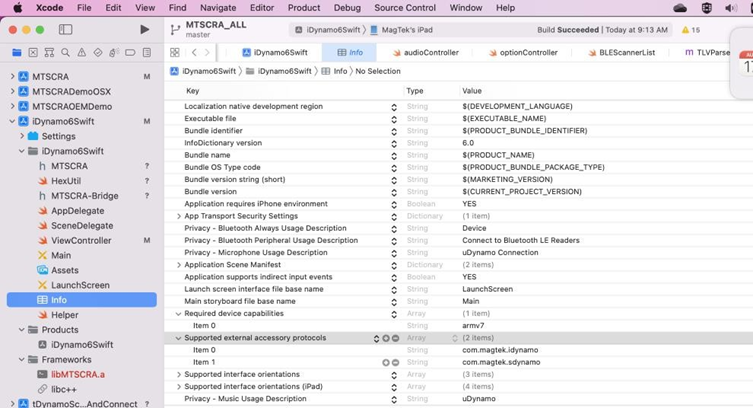Open key stepper for Bundle name

394,156
